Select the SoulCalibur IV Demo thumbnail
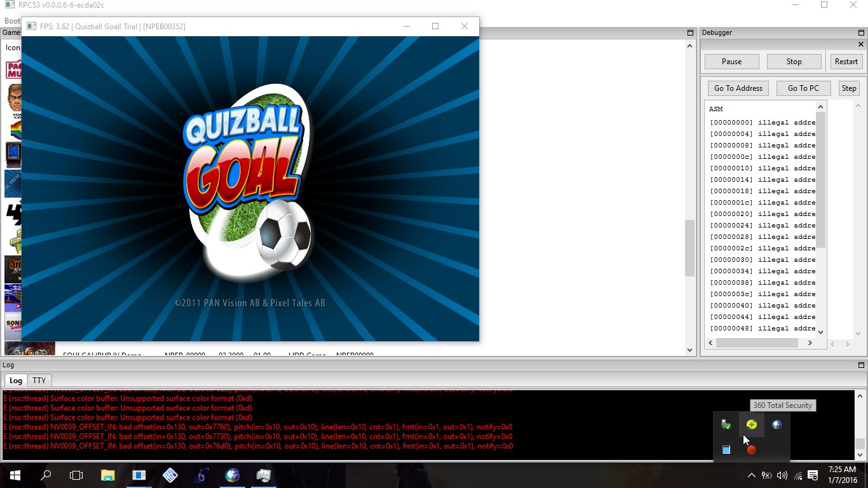The width and height of the screenshot is (868, 488). (30, 349)
